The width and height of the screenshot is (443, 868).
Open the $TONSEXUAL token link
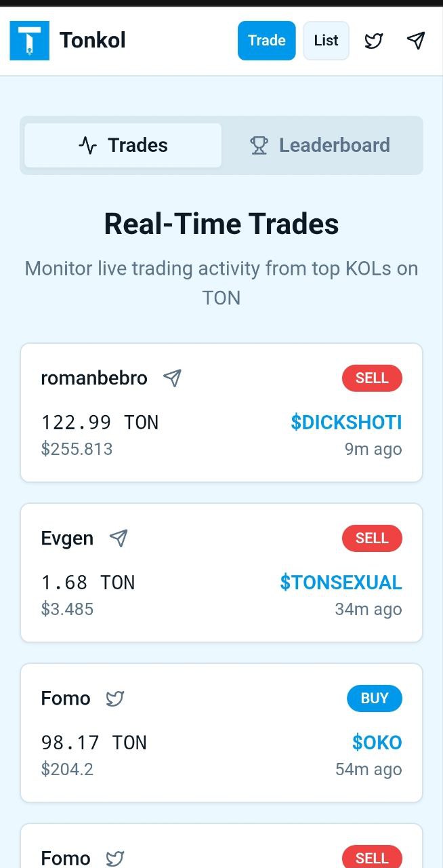coord(341,582)
